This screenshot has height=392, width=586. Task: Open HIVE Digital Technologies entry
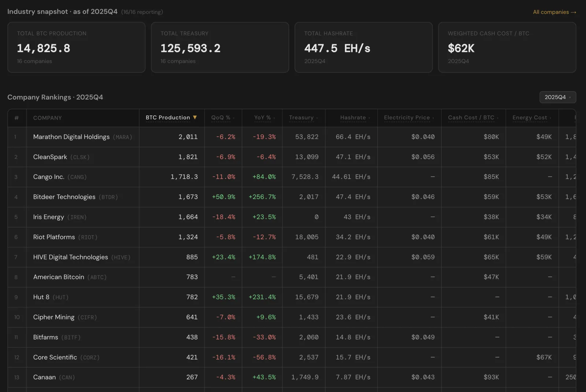coord(292,257)
